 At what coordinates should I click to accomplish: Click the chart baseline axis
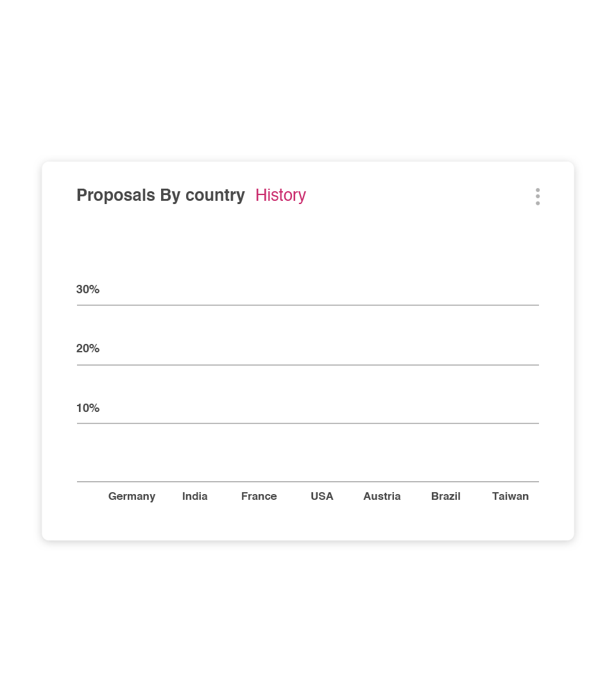pos(308,482)
